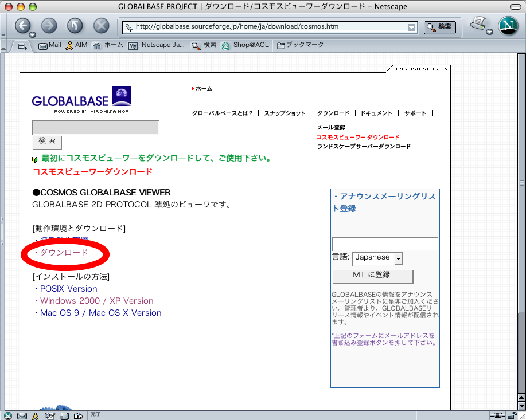Open the アナウンスメーリングリスト登録 link

384,202
